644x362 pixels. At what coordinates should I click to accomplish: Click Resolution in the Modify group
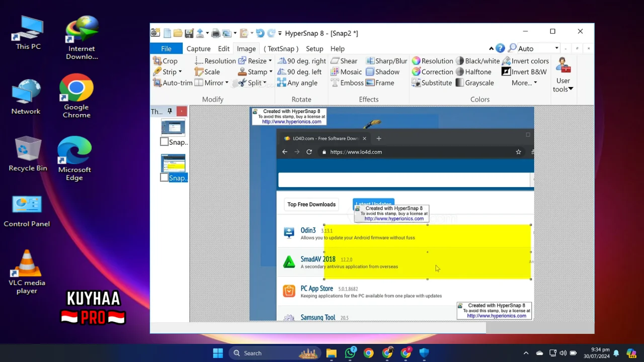pos(215,61)
